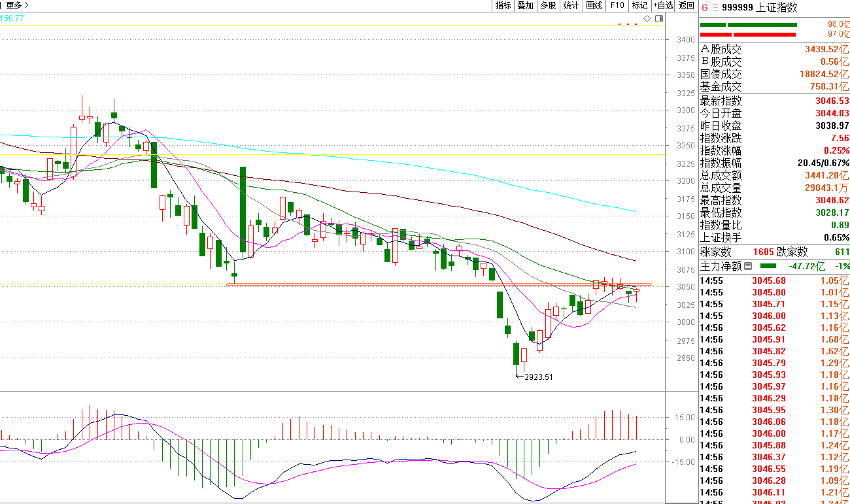Click 跌家数 count 611
850x504 pixels.
tap(841, 252)
